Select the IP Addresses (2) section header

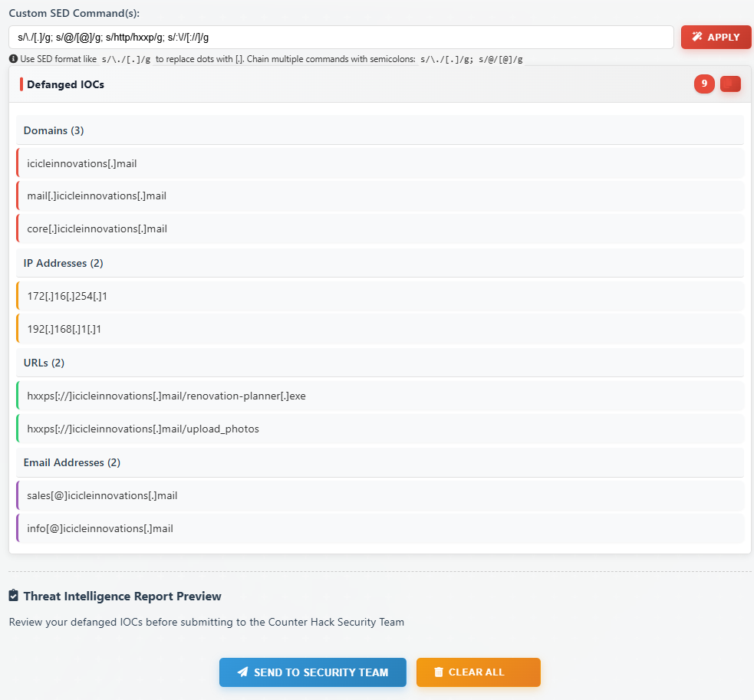click(x=64, y=263)
